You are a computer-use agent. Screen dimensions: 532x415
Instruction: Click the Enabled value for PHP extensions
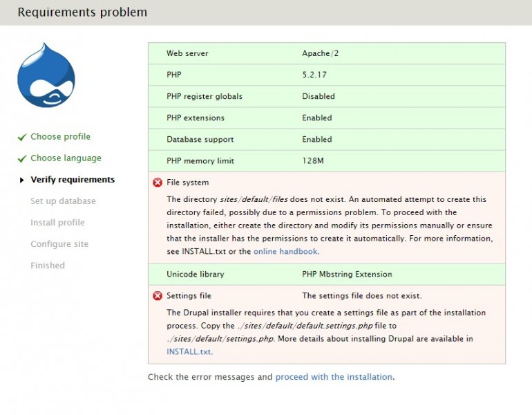[317, 118]
